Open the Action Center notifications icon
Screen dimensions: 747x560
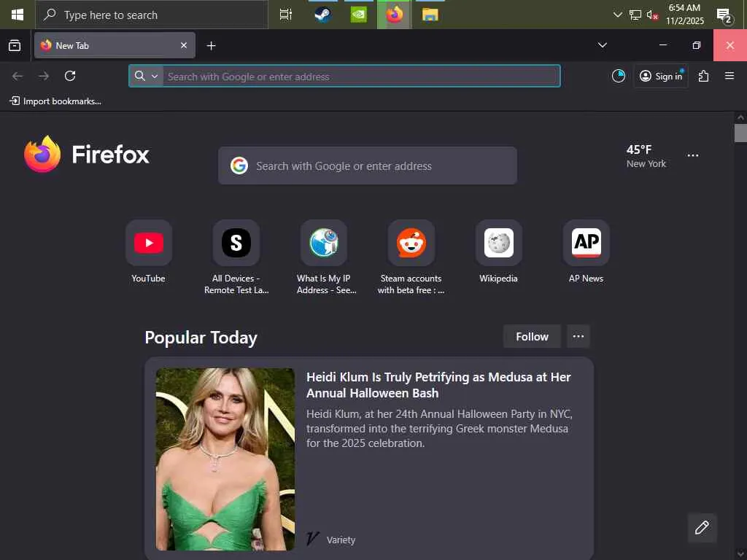coord(724,16)
